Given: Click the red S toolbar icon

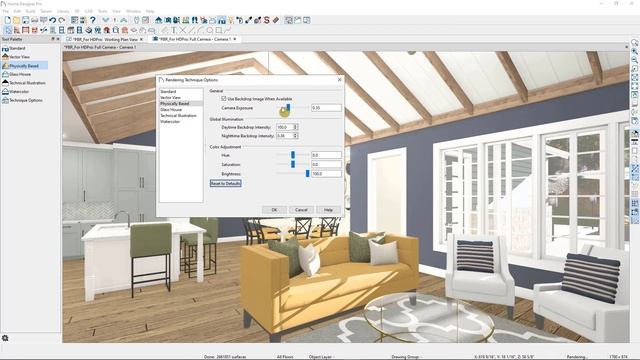Looking at the screenshot, I should point(267,20).
